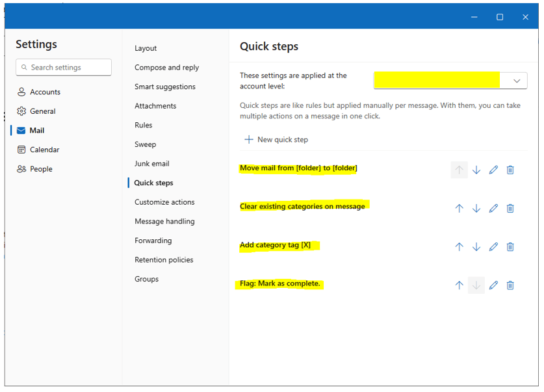This screenshot has height=392, width=544.
Task: Select Quick steps in mail options
Action: tap(153, 183)
